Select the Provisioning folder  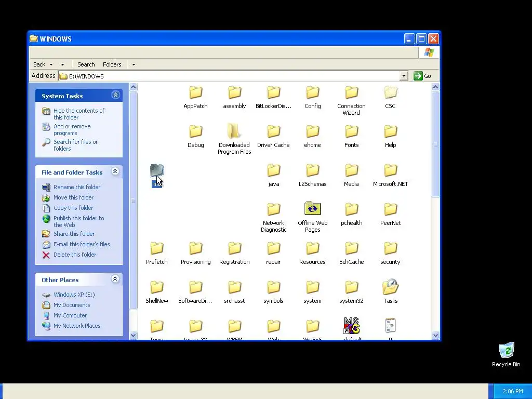[x=196, y=254]
